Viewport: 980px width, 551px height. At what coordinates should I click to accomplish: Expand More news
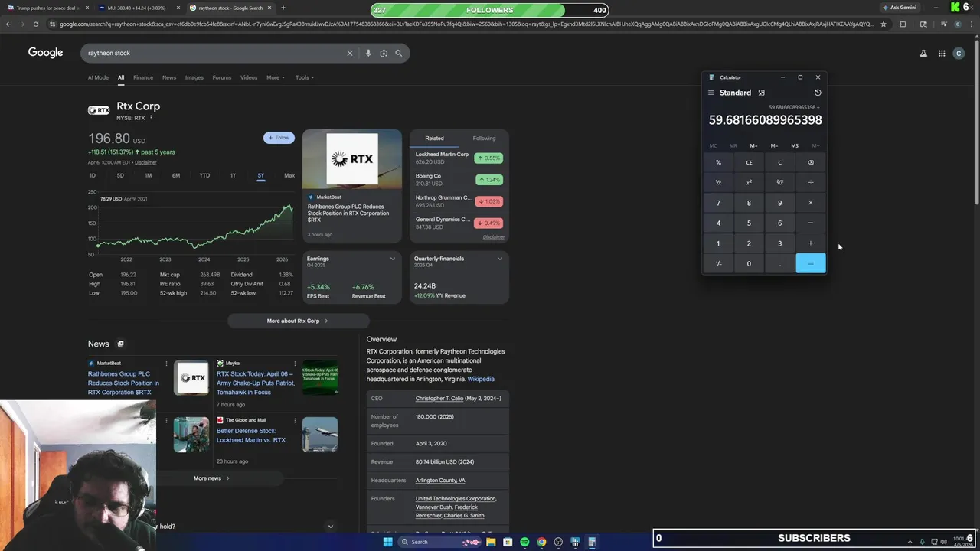click(x=211, y=478)
